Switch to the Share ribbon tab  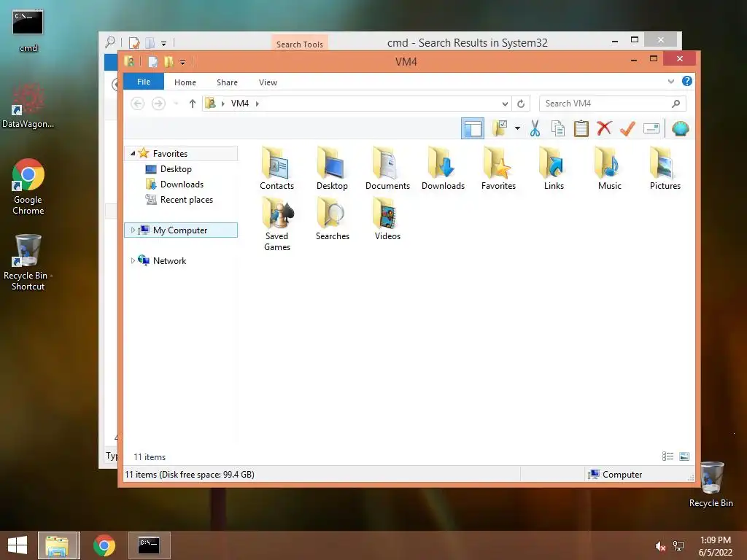227,82
